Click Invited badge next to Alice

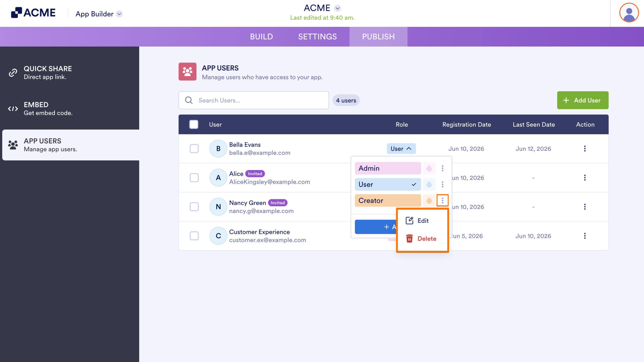click(x=255, y=174)
